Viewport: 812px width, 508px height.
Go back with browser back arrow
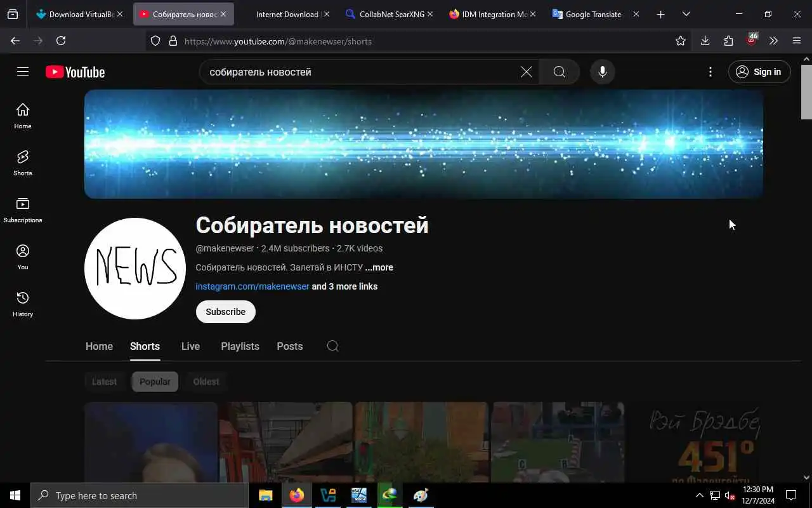[x=15, y=41]
